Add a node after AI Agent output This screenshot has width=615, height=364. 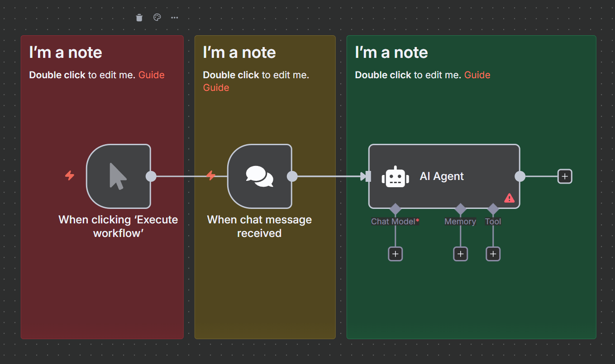pyautogui.click(x=565, y=176)
